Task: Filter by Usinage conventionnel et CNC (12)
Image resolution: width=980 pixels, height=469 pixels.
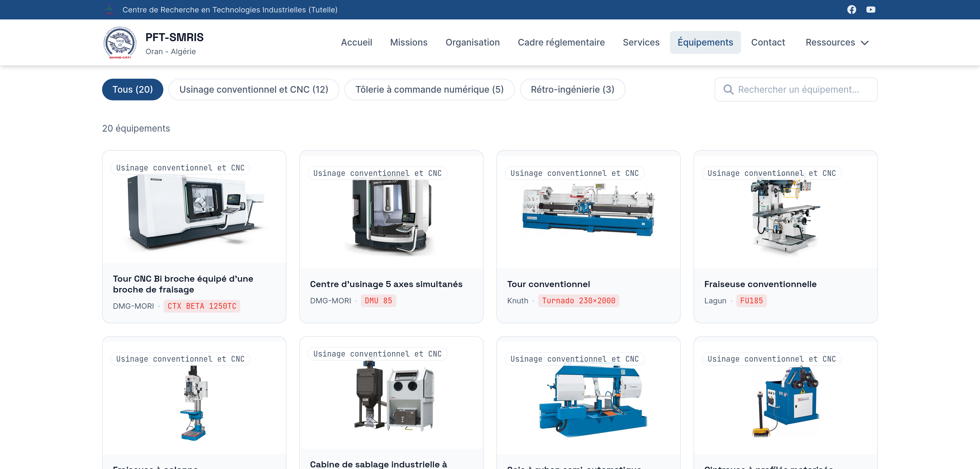Action: click(254, 90)
